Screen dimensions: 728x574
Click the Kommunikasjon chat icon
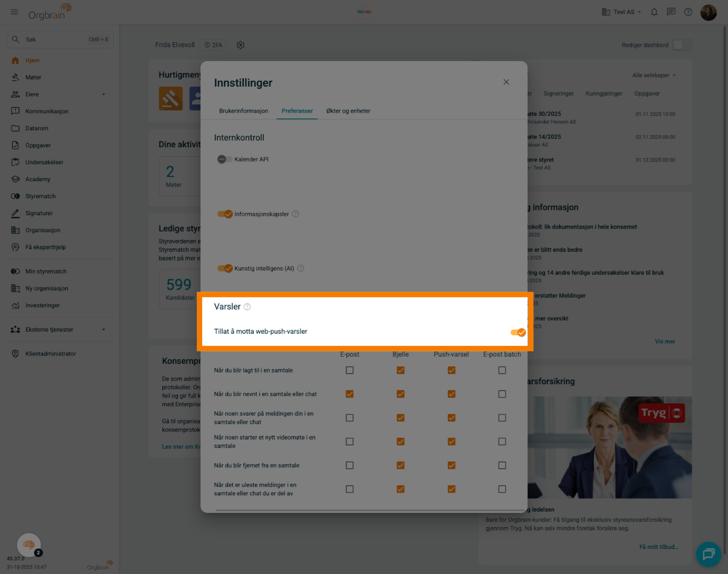tap(15, 112)
